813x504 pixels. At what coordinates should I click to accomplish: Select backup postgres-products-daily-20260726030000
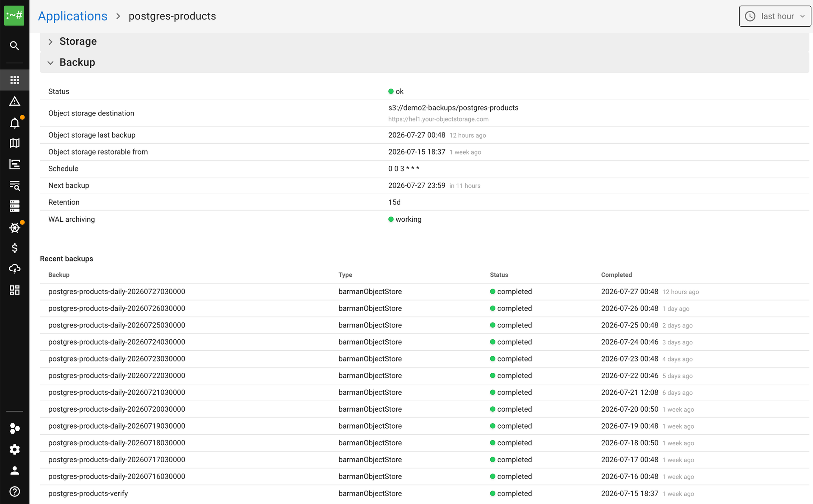(x=116, y=308)
